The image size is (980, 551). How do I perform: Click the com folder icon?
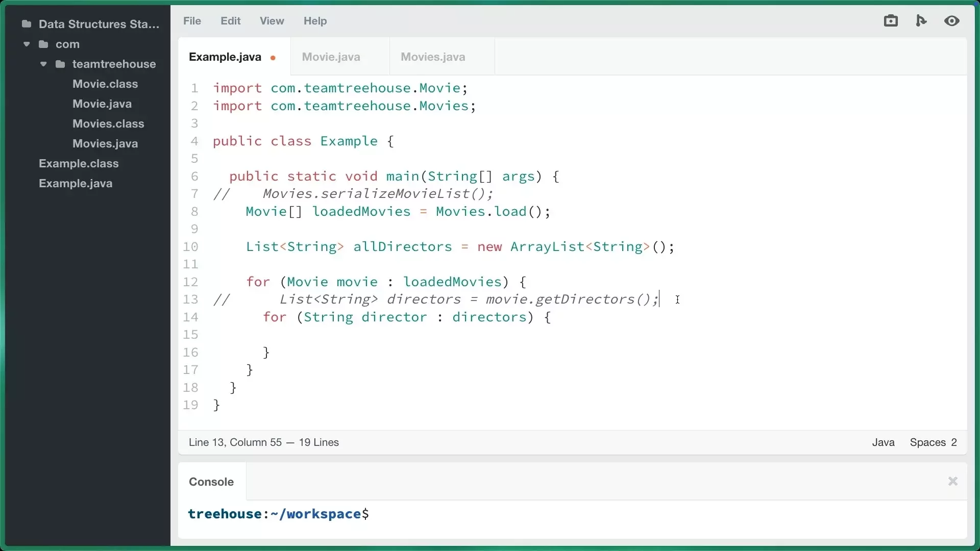pyautogui.click(x=44, y=44)
